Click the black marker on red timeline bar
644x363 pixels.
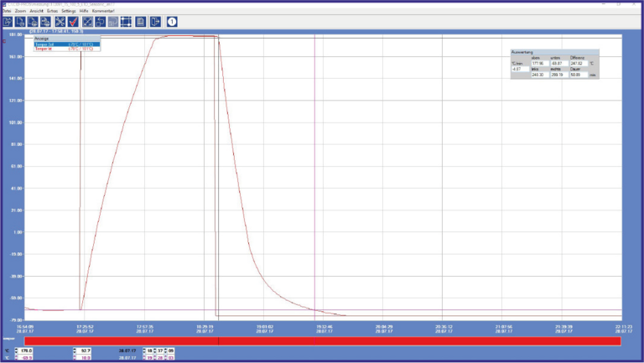coord(219,341)
